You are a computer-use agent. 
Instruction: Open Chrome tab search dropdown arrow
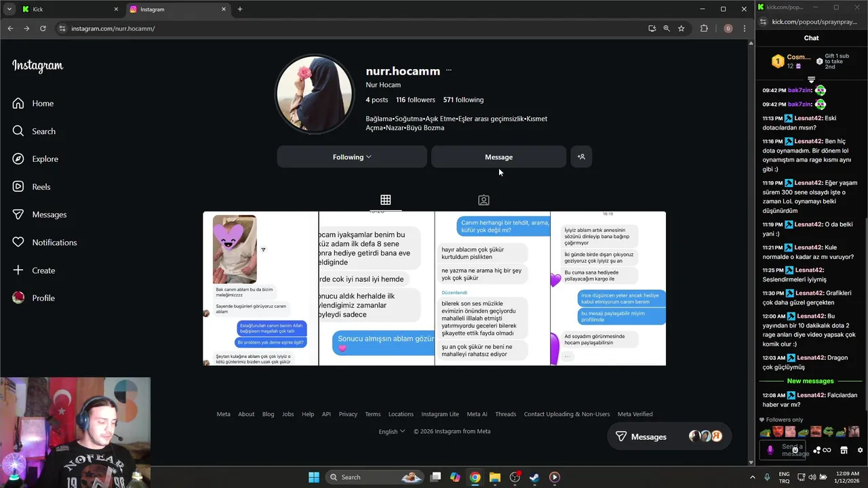pos(9,9)
